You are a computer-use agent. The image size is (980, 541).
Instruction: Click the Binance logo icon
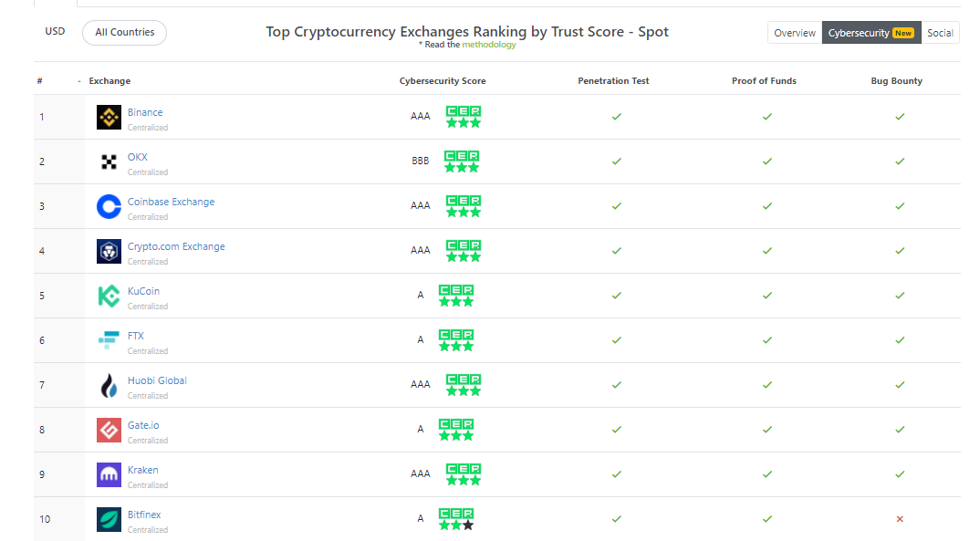[109, 117]
